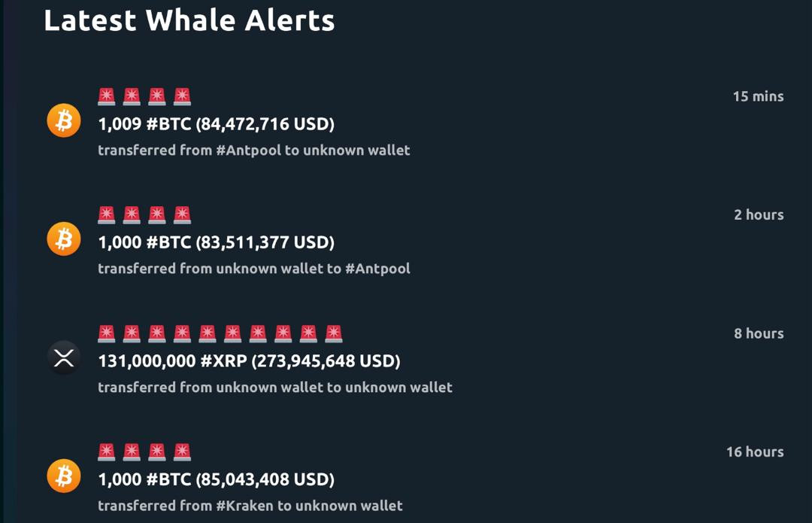Click the siren emojis above the 83,511,377 USD alert

click(x=144, y=215)
